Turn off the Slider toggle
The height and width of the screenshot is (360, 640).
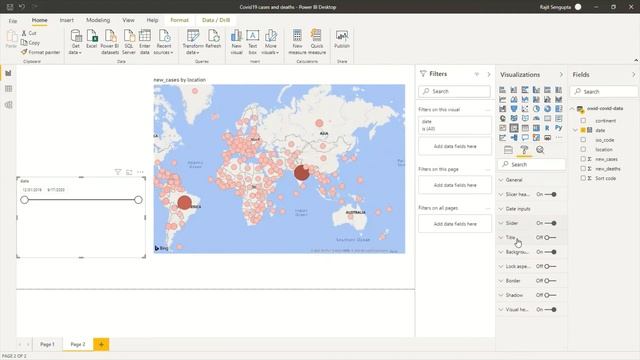pos(551,223)
